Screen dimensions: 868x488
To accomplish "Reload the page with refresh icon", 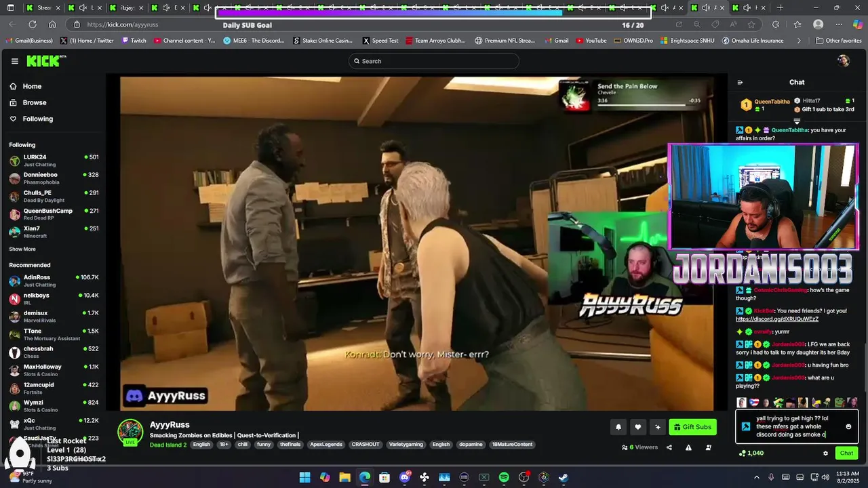I will [x=32, y=24].
